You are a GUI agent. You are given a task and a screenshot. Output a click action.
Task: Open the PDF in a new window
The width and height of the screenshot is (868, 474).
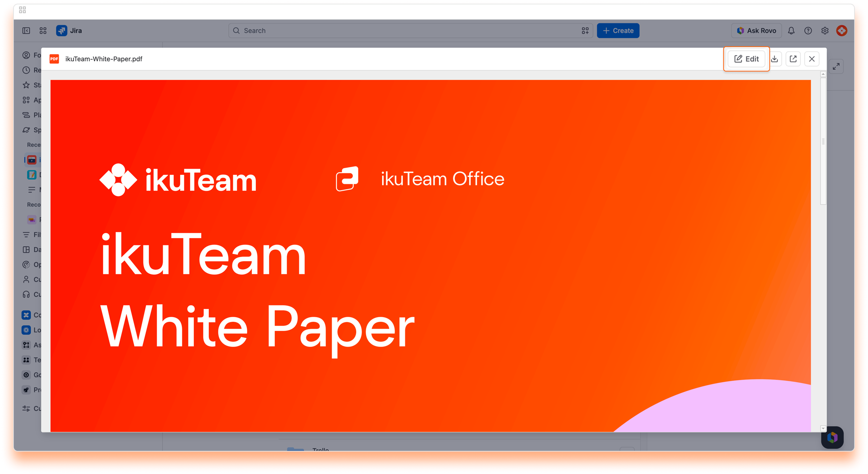click(793, 59)
